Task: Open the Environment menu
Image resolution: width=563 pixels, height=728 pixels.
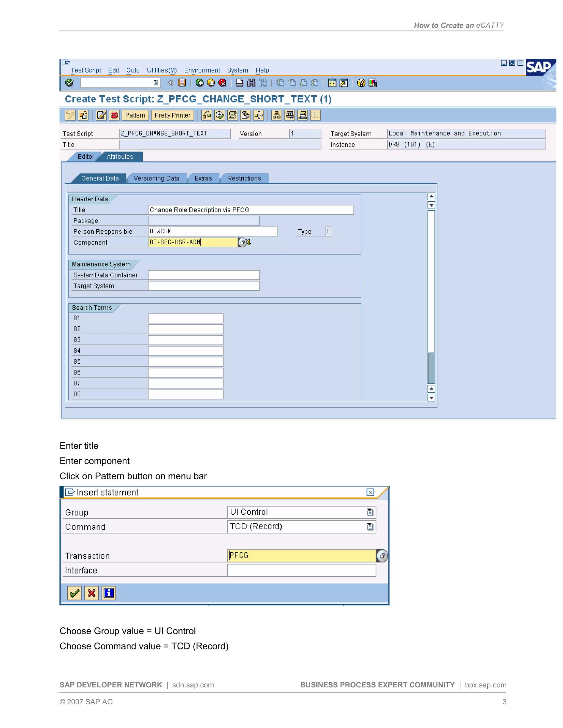Action: [x=202, y=70]
